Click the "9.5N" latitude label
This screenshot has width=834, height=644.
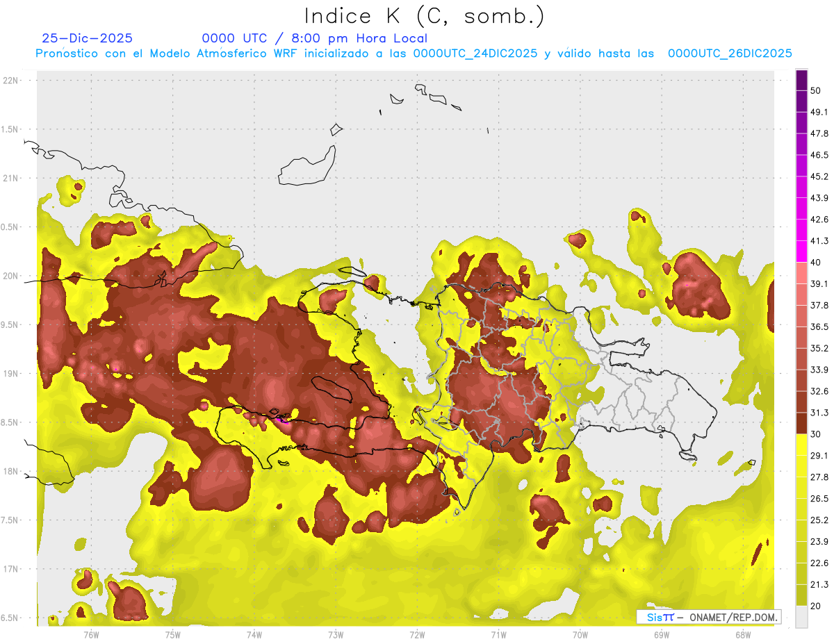point(10,324)
